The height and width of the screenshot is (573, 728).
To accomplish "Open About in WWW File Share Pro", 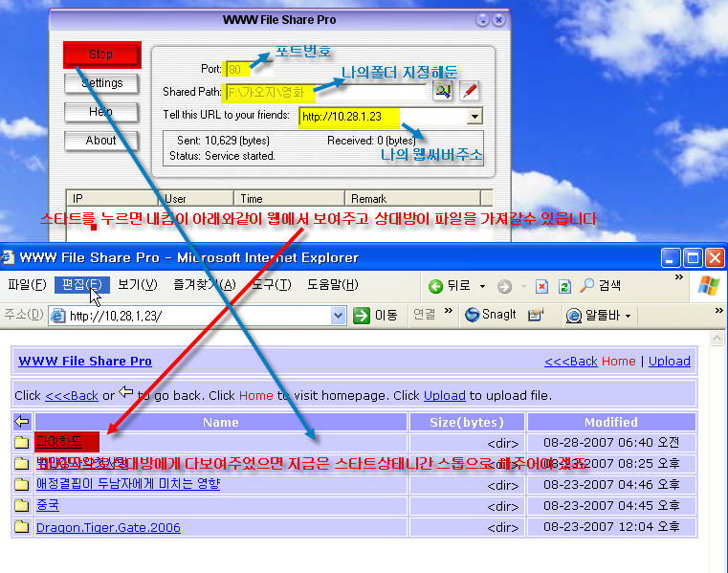I will (x=101, y=141).
